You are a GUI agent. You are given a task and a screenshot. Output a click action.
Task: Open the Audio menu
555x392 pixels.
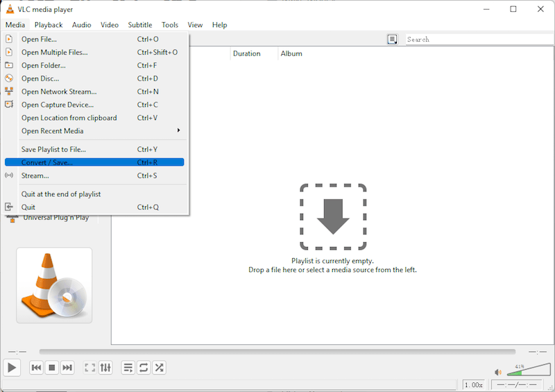click(x=81, y=25)
